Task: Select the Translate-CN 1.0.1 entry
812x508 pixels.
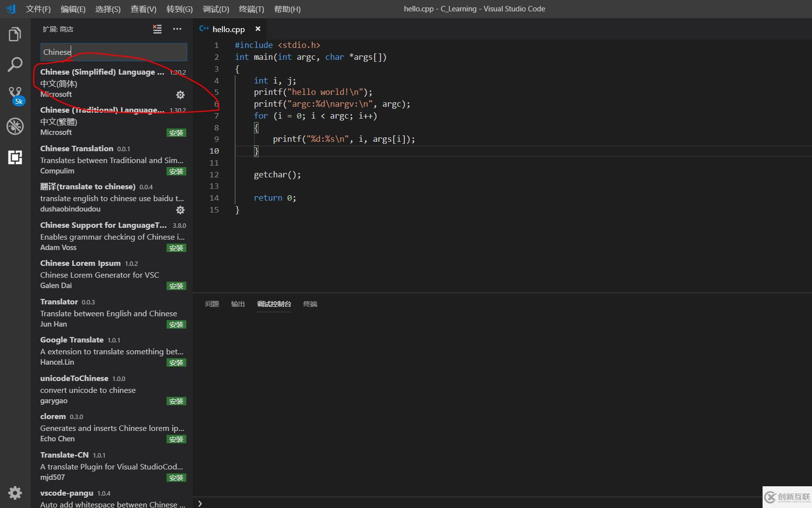Action: click(x=112, y=466)
